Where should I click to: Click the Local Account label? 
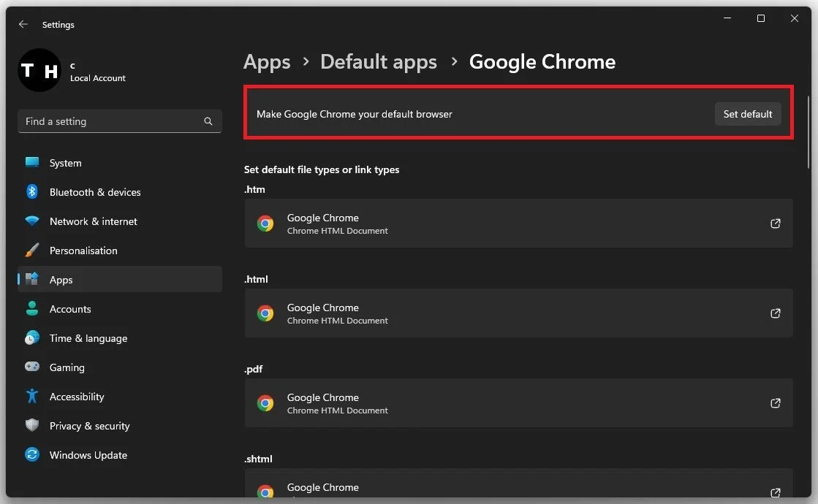[x=97, y=78]
